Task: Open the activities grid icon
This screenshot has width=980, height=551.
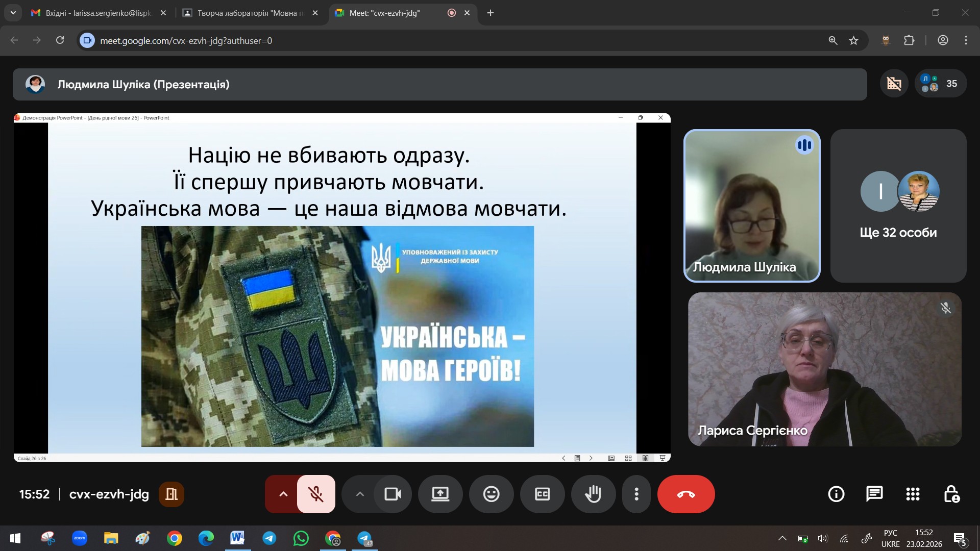Action: pyautogui.click(x=913, y=494)
